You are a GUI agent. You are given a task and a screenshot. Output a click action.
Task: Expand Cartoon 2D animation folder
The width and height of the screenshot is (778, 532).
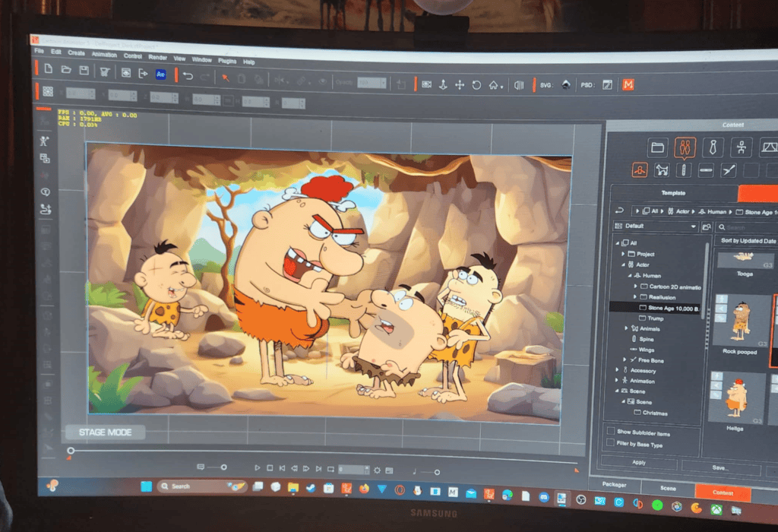[x=635, y=287]
